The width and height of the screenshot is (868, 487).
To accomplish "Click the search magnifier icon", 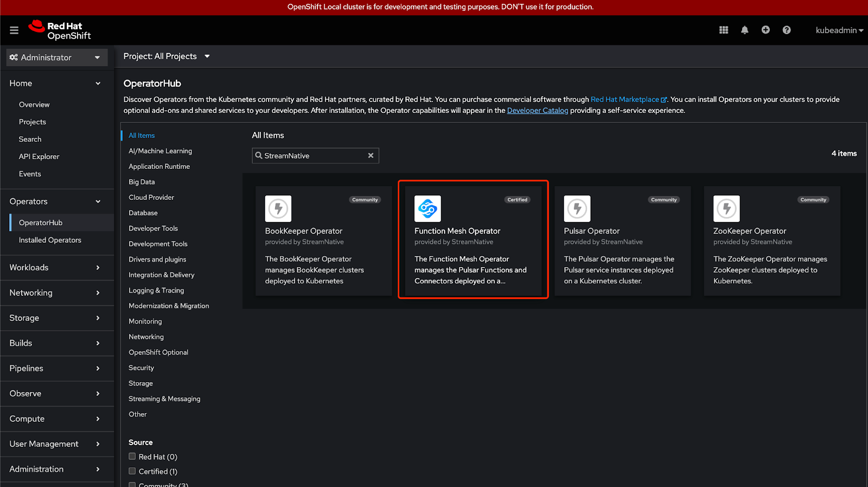I will tap(259, 155).
